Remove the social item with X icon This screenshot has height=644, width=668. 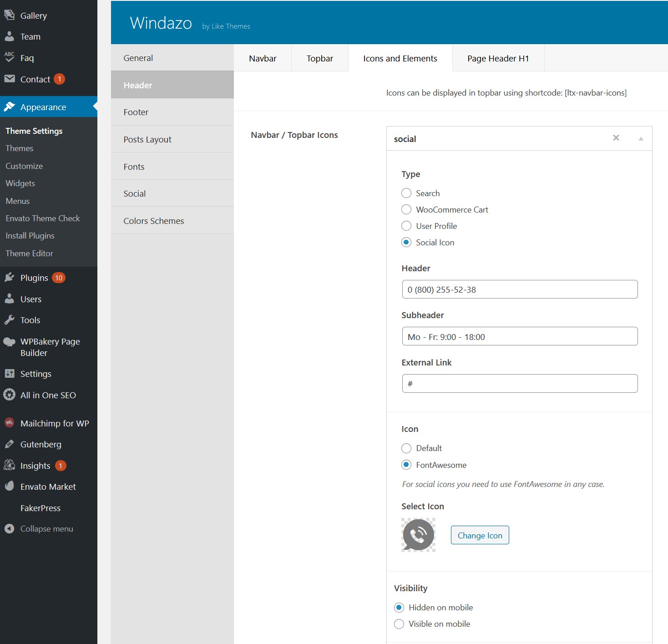tap(616, 138)
